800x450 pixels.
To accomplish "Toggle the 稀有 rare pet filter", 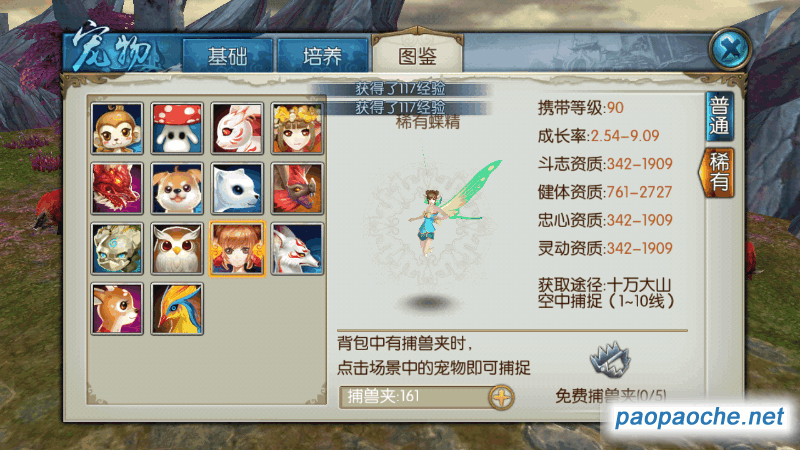I will [718, 172].
